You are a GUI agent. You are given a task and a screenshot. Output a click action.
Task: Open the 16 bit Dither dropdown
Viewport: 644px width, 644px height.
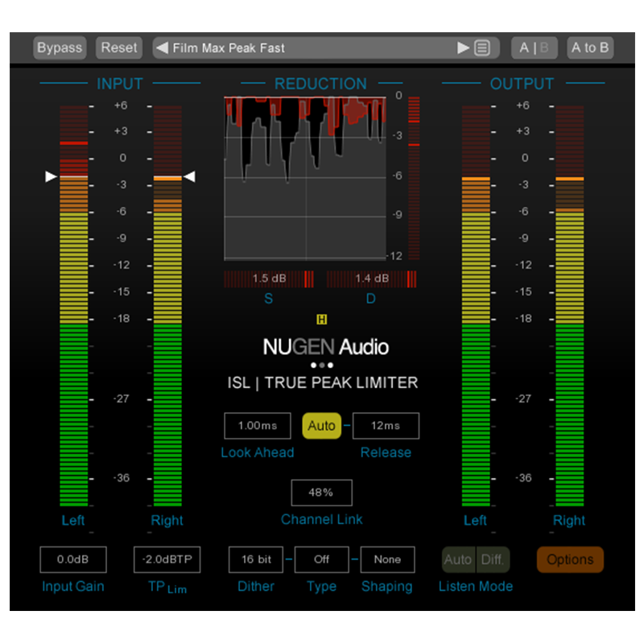[256, 559]
